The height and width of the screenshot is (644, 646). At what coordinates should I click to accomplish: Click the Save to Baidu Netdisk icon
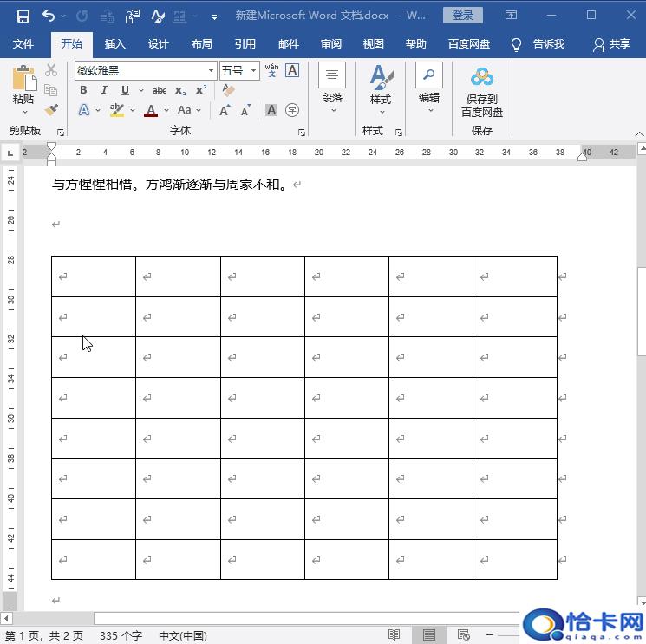coord(481,79)
